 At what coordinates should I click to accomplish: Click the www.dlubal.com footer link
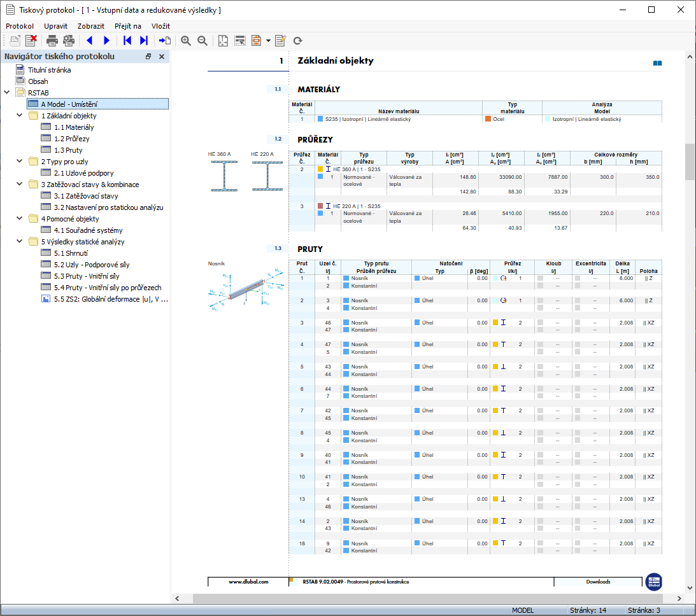[248, 582]
